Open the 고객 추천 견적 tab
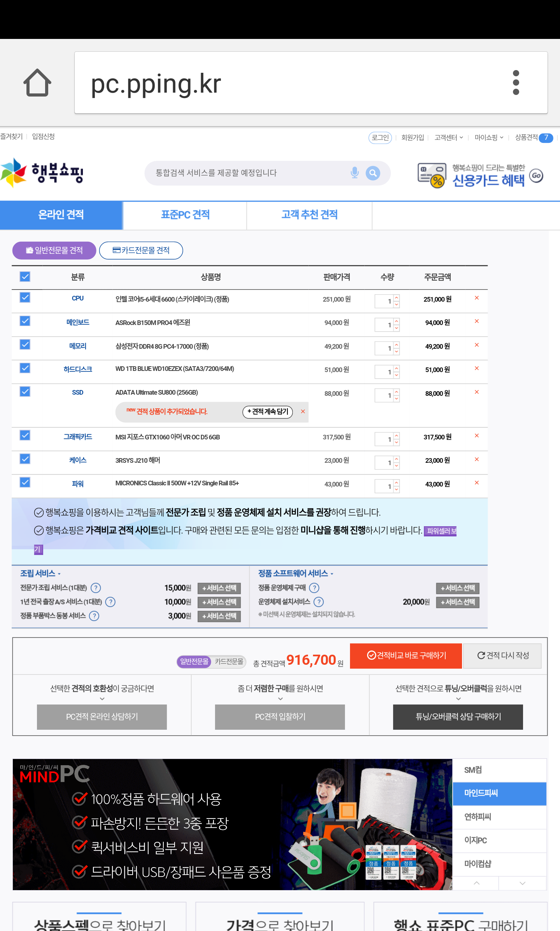The width and height of the screenshot is (560, 931). pos(309,215)
